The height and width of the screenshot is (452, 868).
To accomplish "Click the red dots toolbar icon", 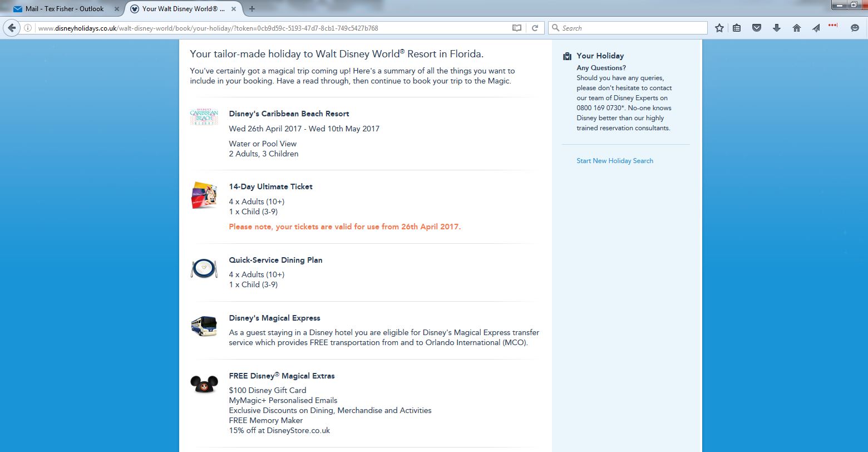I will [833, 26].
